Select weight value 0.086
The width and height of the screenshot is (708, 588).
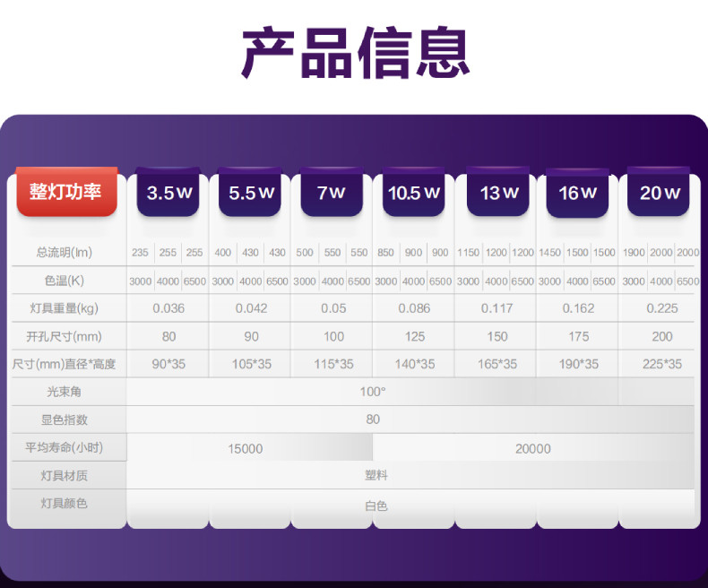tap(414, 308)
